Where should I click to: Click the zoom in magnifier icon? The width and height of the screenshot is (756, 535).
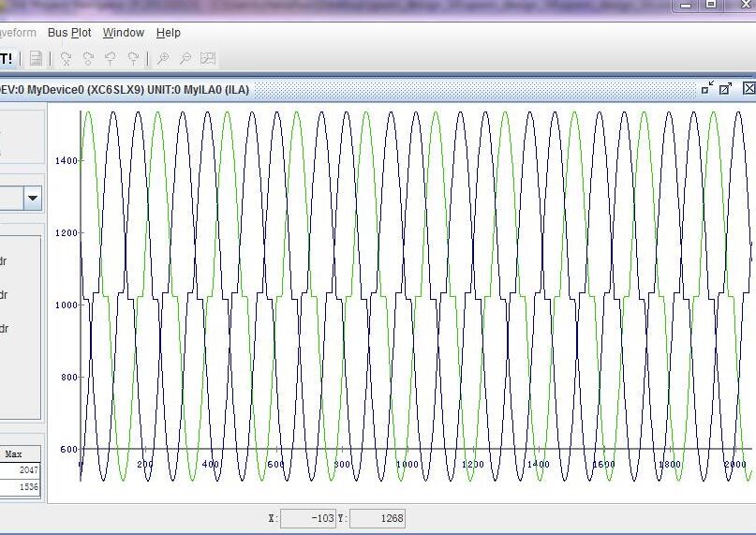pyautogui.click(x=163, y=59)
